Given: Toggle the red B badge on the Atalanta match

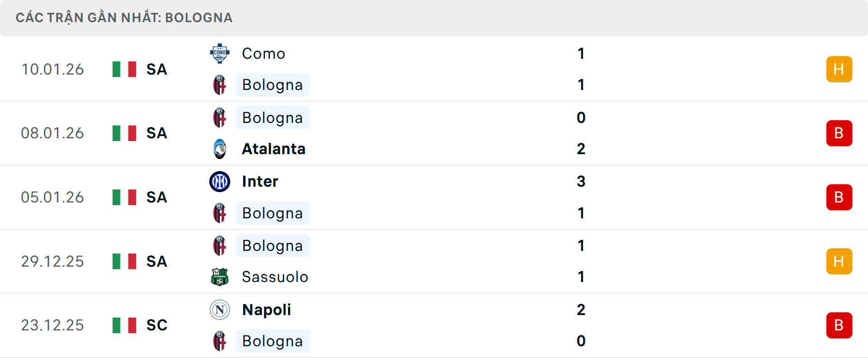Looking at the screenshot, I should [x=840, y=133].
